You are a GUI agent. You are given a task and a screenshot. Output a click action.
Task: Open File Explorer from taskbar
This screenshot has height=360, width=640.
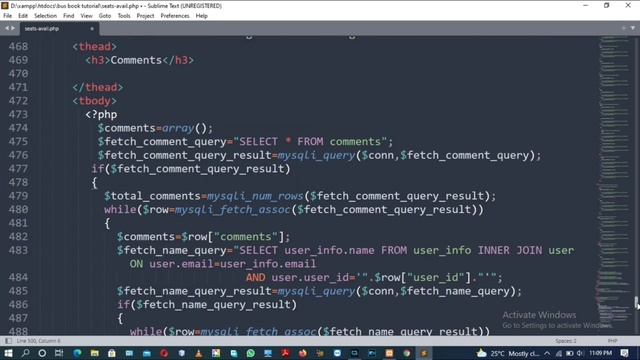pyautogui.click(x=94, y=353)
